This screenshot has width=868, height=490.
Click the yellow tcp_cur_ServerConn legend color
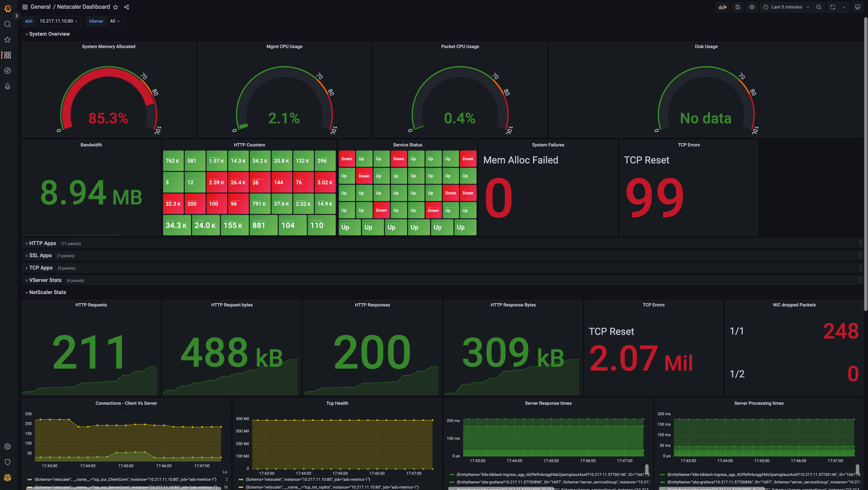(x=30, y=487)
